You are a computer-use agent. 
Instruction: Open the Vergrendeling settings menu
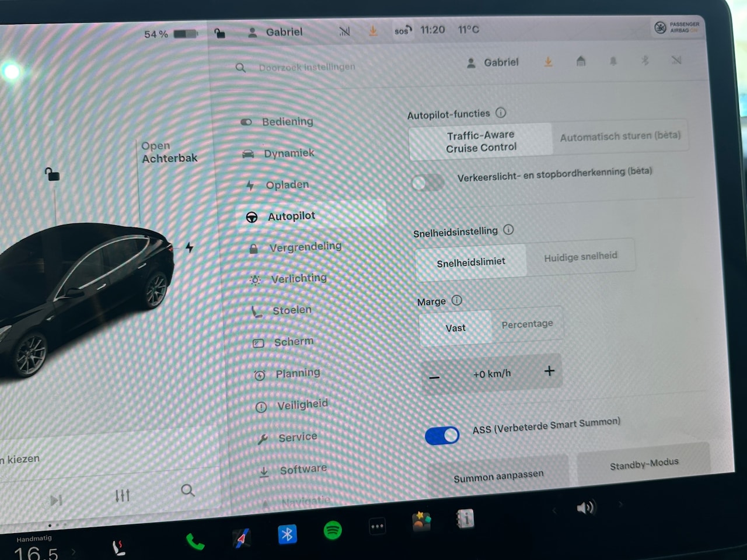tap(305, 247)
